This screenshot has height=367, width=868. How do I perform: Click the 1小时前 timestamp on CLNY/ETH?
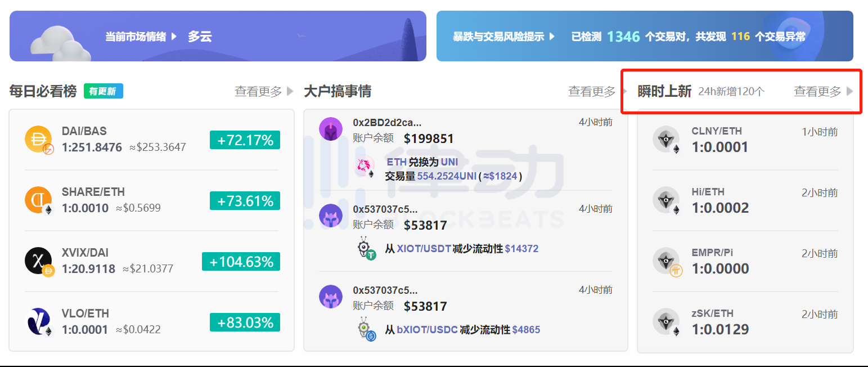pos(820,132)
